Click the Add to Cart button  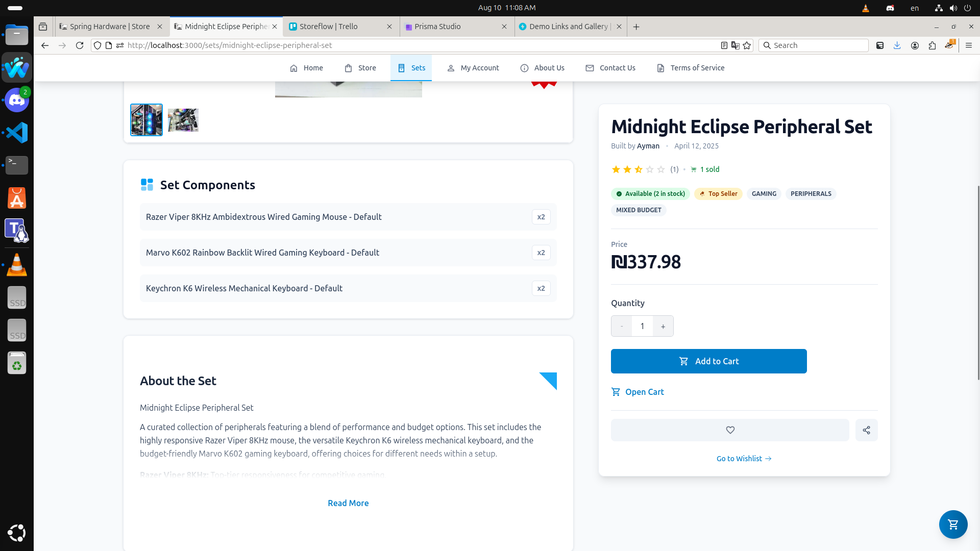(708, 361)
